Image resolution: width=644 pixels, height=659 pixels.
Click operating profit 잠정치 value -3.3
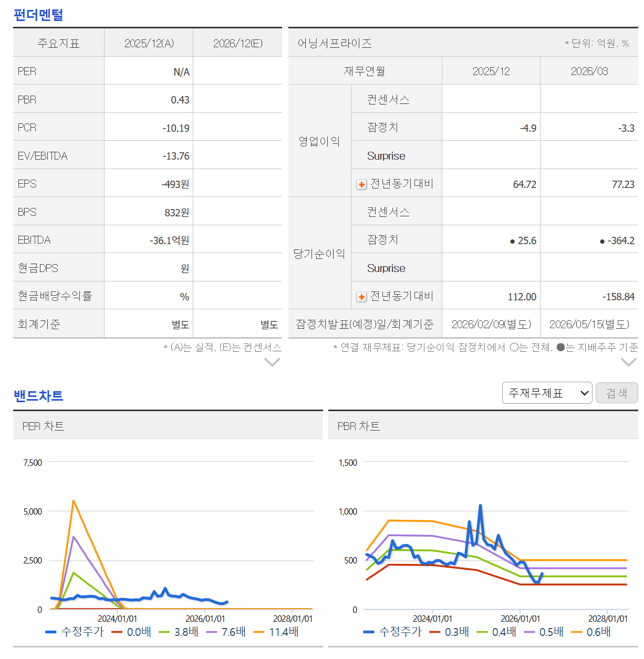(x=626, y=128)
